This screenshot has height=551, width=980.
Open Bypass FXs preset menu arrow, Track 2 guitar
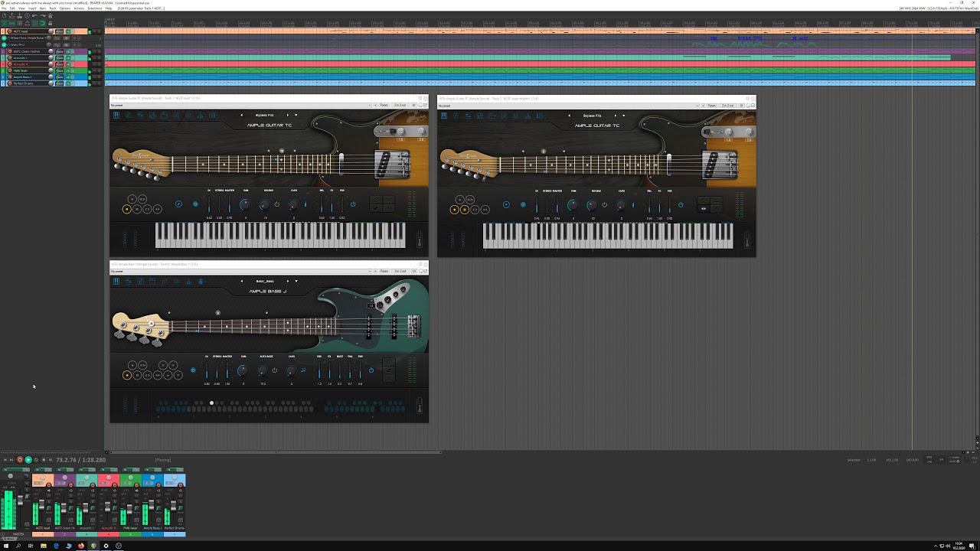click(x=624, y=116)
